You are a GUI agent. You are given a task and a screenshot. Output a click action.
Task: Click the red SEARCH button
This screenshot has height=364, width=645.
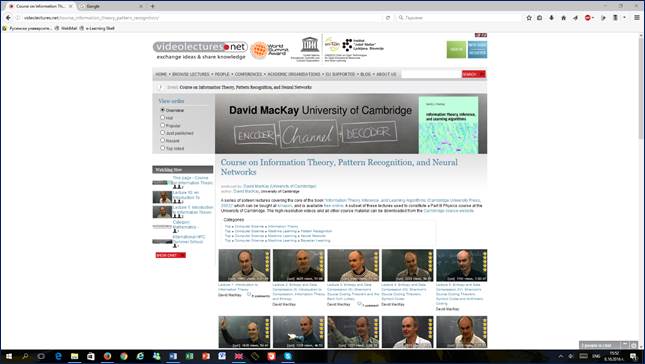tap(473, 74)
